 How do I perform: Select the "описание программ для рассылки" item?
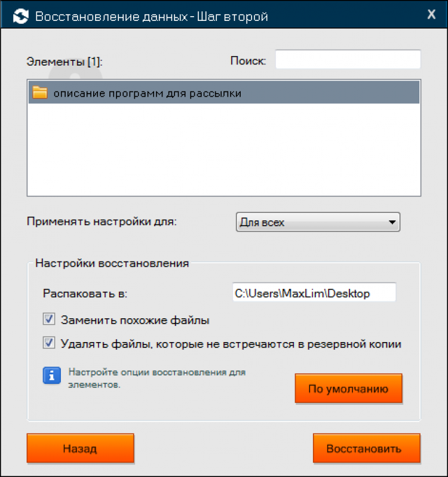[x=147, y=94]
